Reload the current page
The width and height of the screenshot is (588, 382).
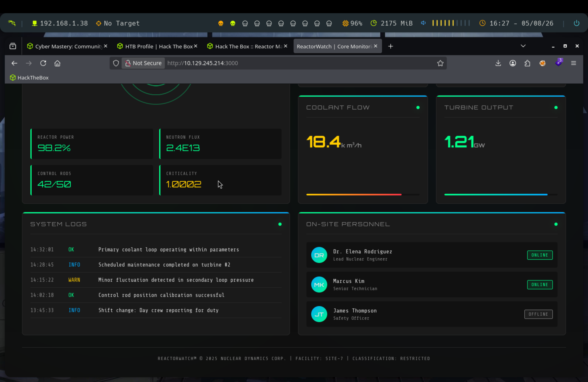43,63
